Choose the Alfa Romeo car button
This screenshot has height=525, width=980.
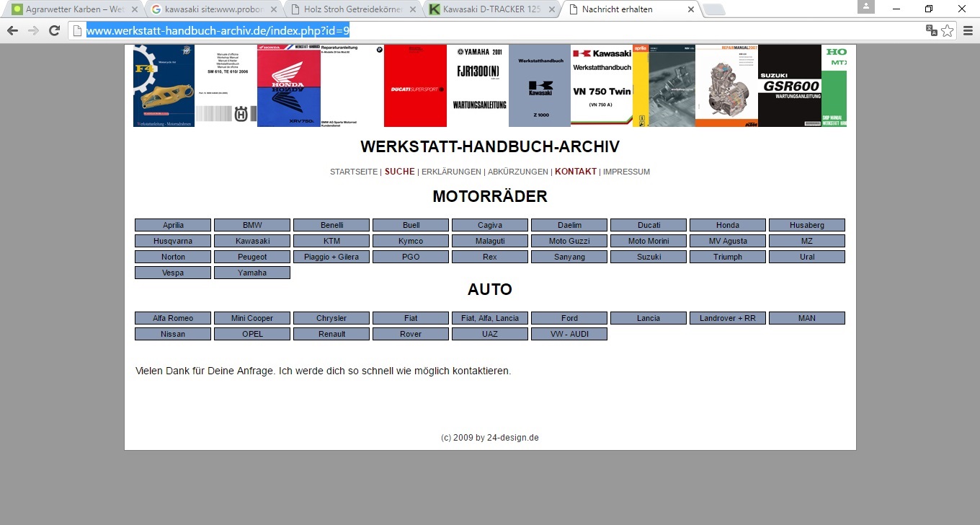[x=173, y=318]
